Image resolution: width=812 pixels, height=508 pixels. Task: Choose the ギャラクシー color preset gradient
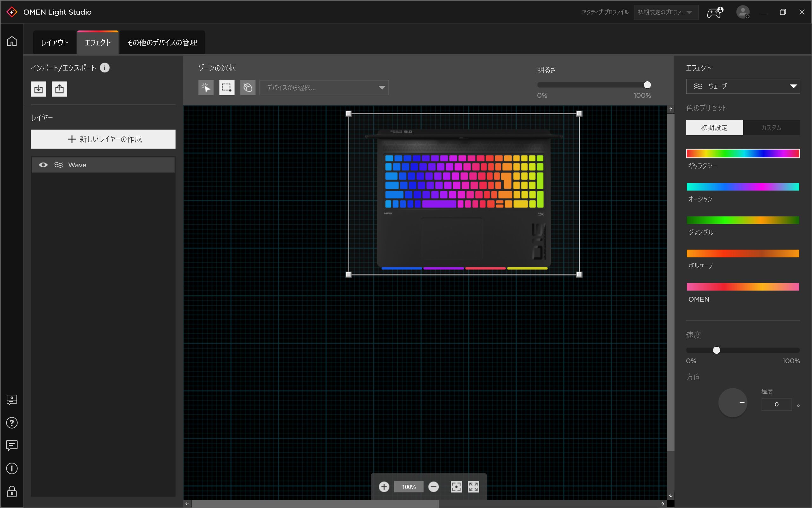pyautogui.click(x=743, y=154)
